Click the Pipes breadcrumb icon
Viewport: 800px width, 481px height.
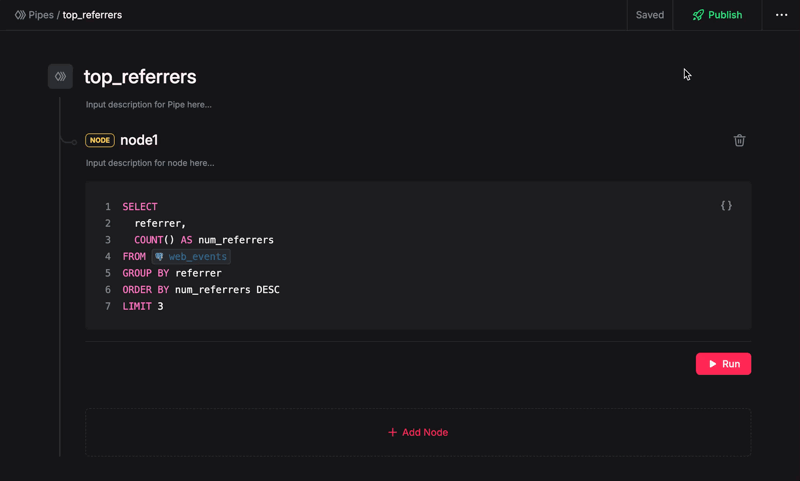pyautogui.click(x=20, y=15)
